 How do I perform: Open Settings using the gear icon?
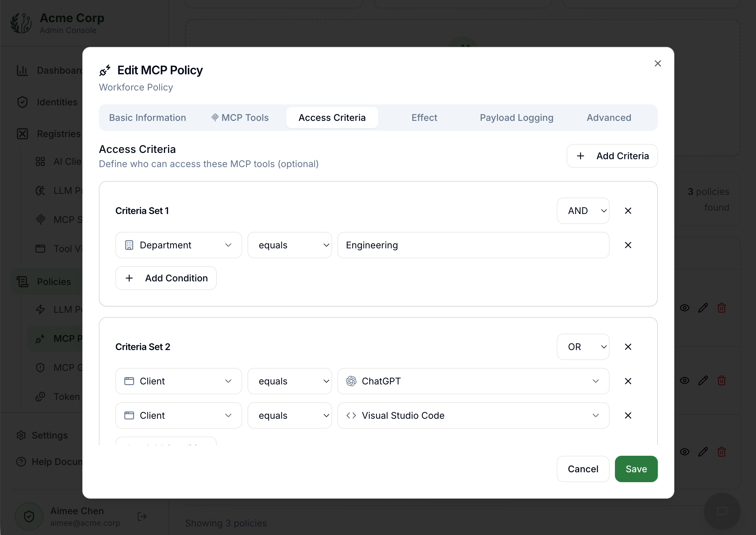(21, 435)
